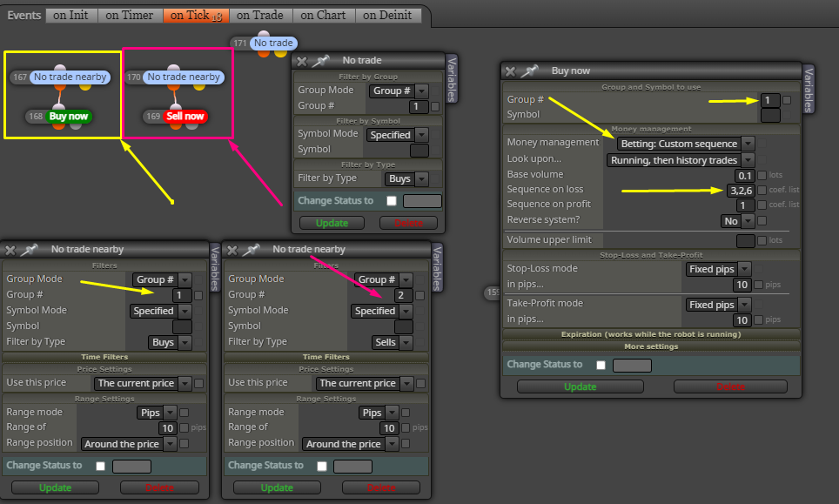
Task: Open Symbol Mode dropdown in No trade panel
Action: [397, 135]
